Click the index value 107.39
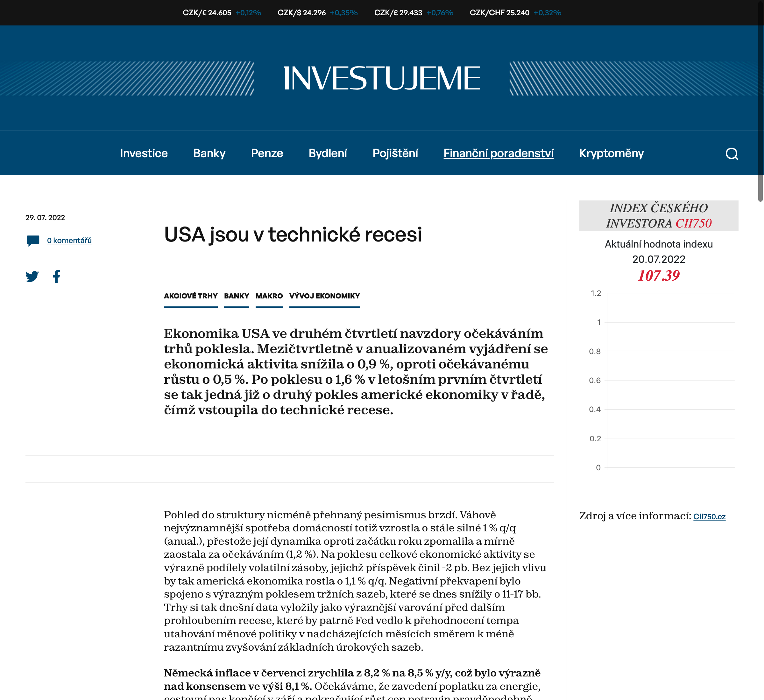Screen dimensions: 764x700 pos(659,275)
